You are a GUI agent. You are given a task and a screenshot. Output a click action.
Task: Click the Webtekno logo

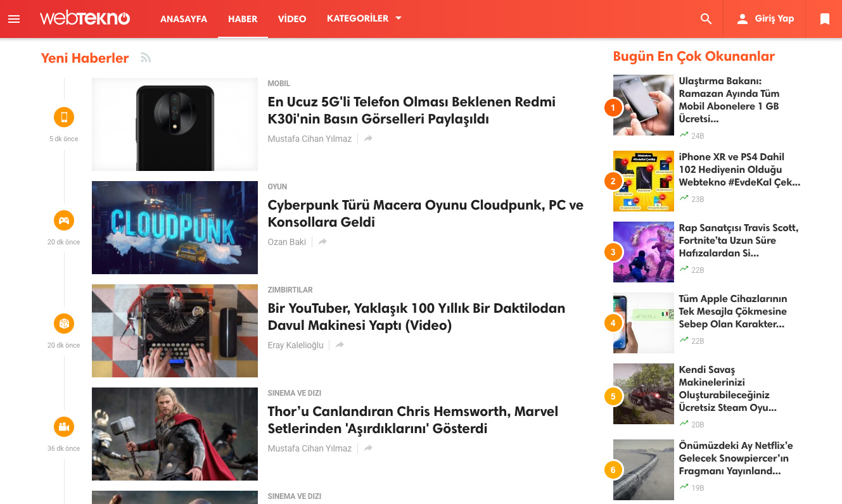pyautogui.click(x=85, y=19)
